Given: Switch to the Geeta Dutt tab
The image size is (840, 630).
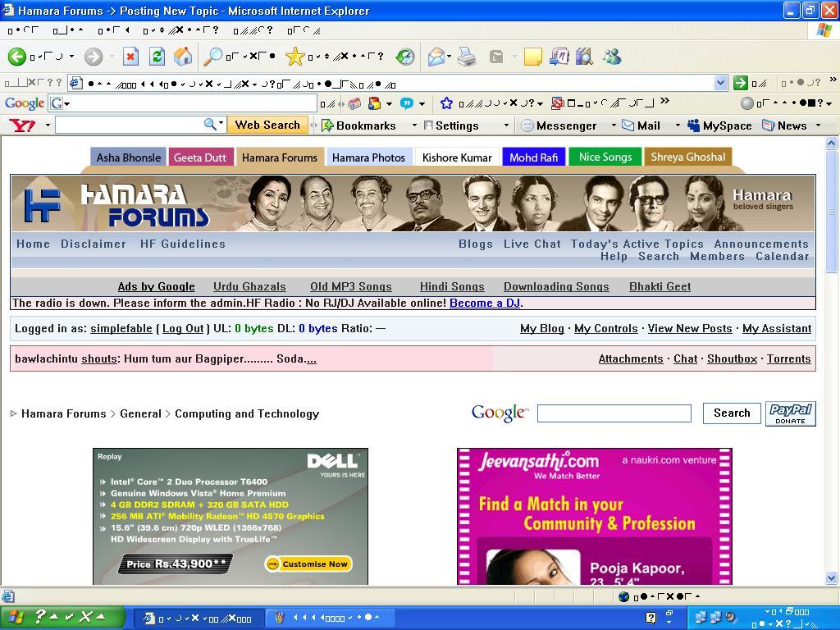Looking at the screenshot, I should (x=200, y=157).
